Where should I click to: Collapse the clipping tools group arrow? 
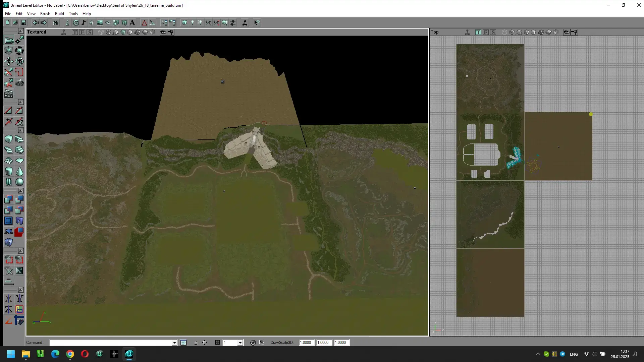(21, 102)
